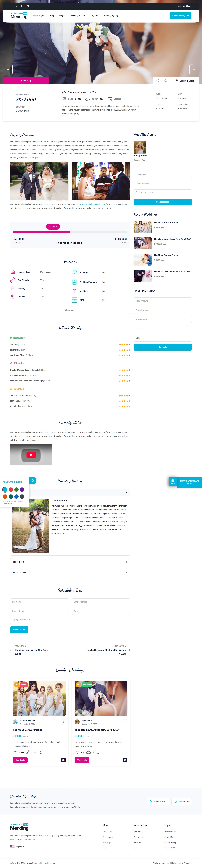Viewport: 202px width, 868px height.
Task: Expand the 2000 - 2012 history section
Action: pyautogui.click(x=70, y=562)
